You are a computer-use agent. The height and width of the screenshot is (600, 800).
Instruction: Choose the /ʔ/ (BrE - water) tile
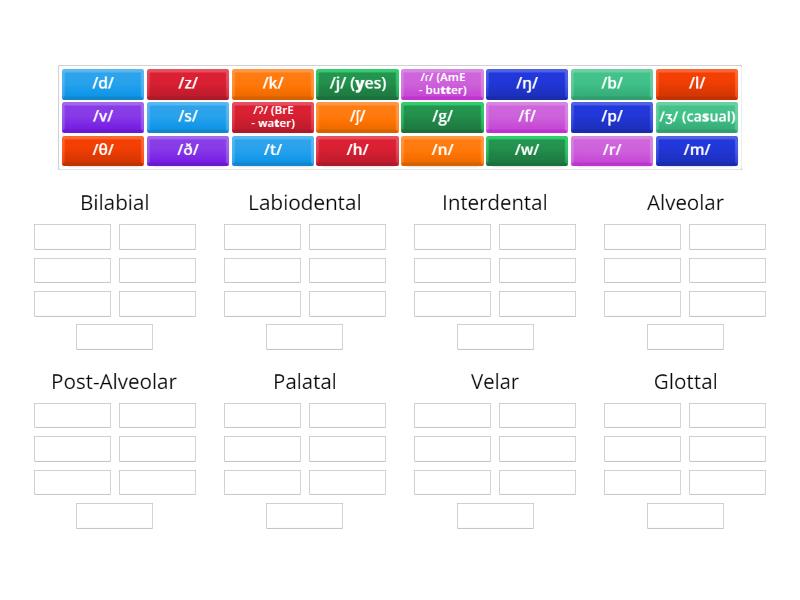273,117
